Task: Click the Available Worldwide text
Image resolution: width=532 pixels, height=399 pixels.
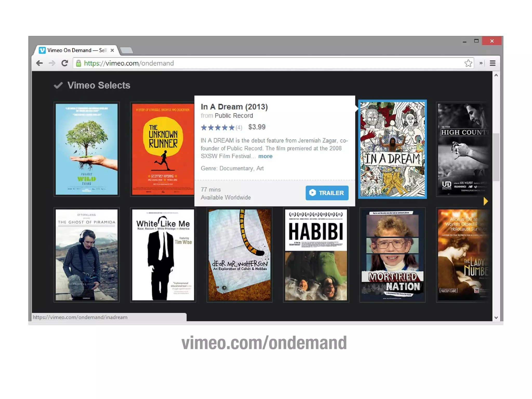Action: (x=226, y=198)
